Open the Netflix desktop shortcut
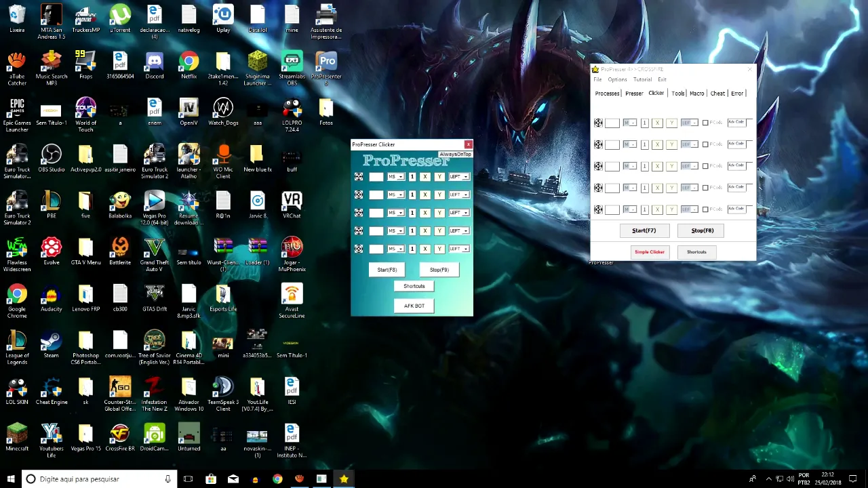This screenshot has height=488, width=868. tap(189, 66)
